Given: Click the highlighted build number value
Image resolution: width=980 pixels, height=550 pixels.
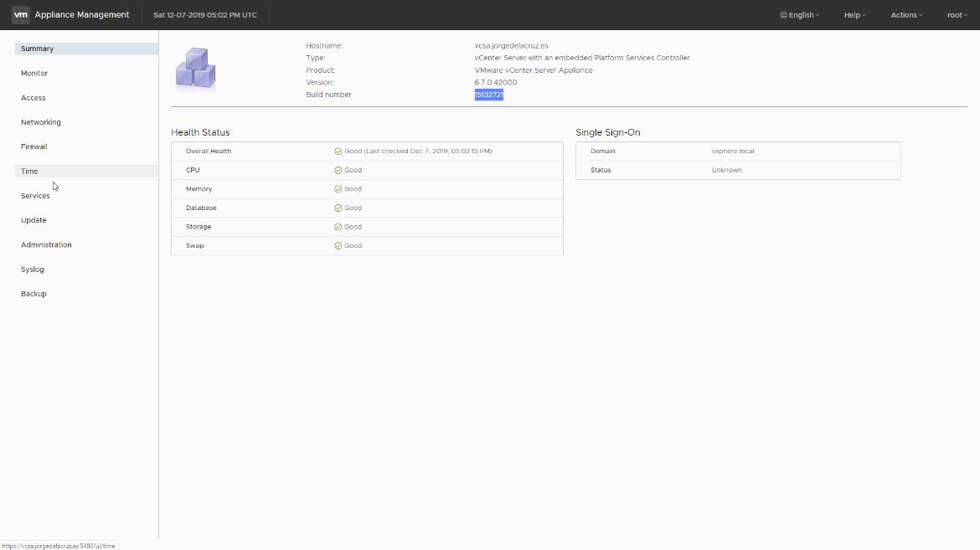Looking at the screenshot, I should (489, 95).
